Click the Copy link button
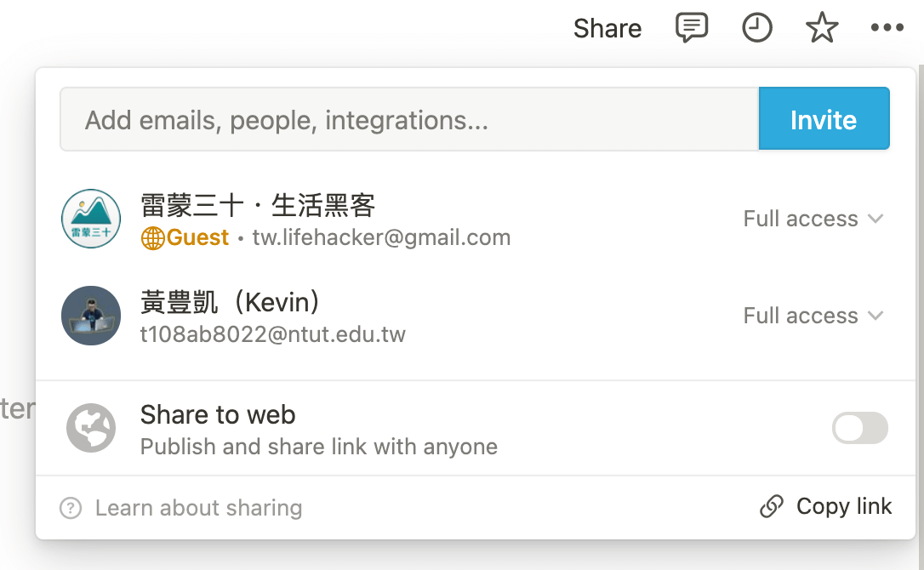Screen dimensions: 924x570 click(825, 506)
